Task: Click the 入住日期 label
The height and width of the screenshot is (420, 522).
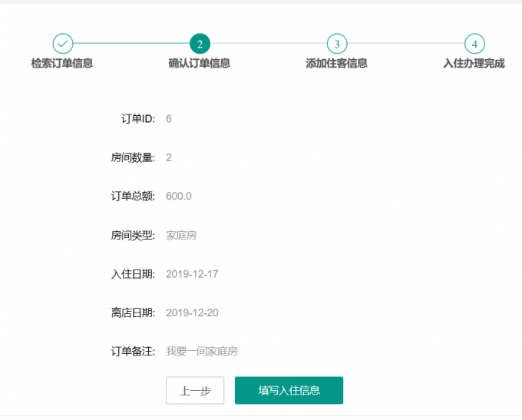Action: click(133, 274)
